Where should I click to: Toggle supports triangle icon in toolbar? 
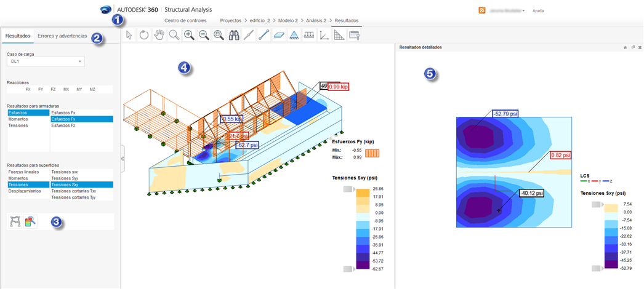294,36
